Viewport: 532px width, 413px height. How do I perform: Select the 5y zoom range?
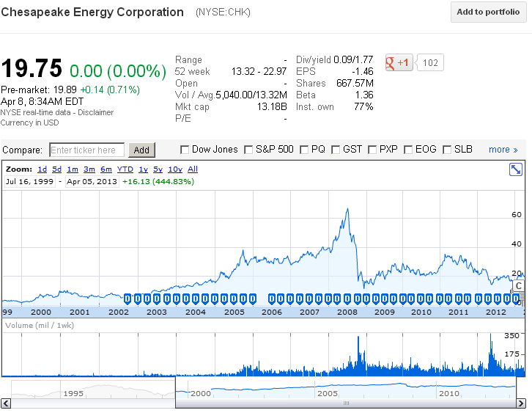(x=158, y=169)
